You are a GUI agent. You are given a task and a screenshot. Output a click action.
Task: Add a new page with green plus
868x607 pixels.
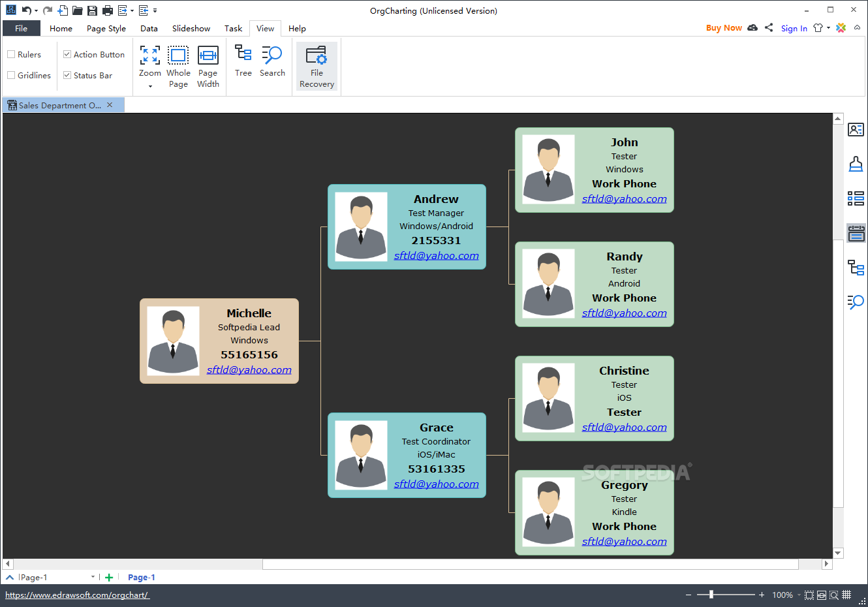109,577
